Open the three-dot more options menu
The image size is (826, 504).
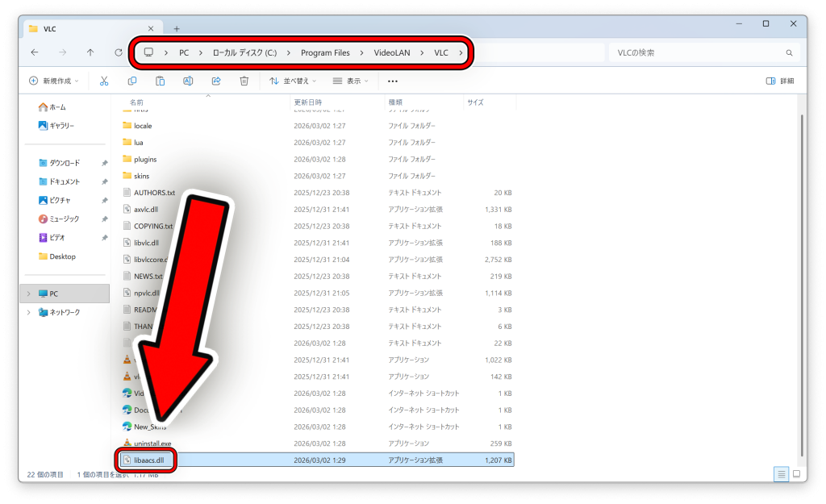(393, 81)
